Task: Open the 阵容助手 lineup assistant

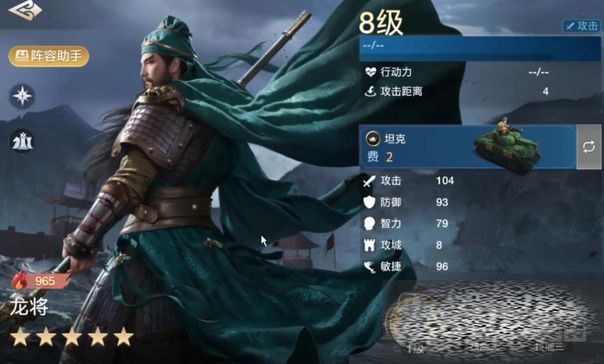Action: pos(49,56)
